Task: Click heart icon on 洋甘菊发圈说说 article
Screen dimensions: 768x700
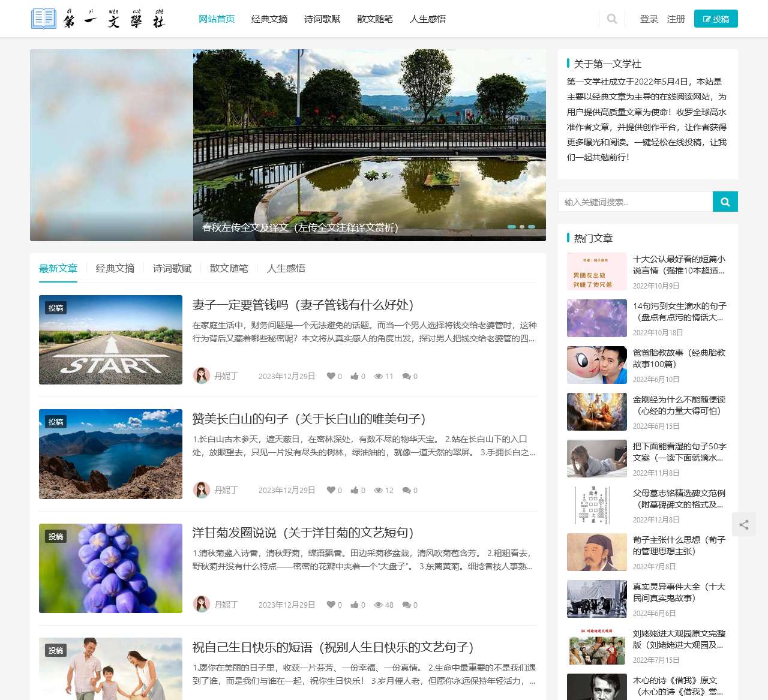Action: point(331,605)
